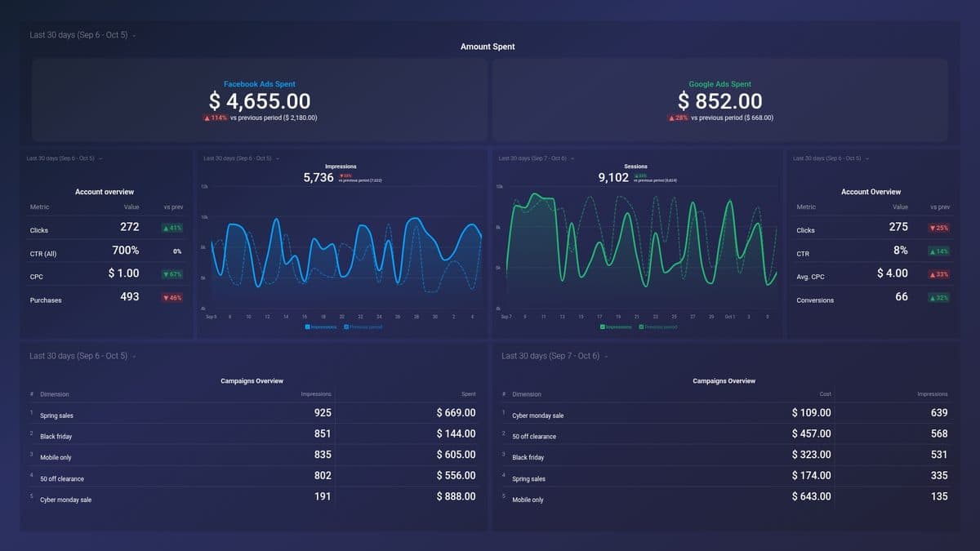Select Mobile only row costing $ 643.00

click(725, 497)
